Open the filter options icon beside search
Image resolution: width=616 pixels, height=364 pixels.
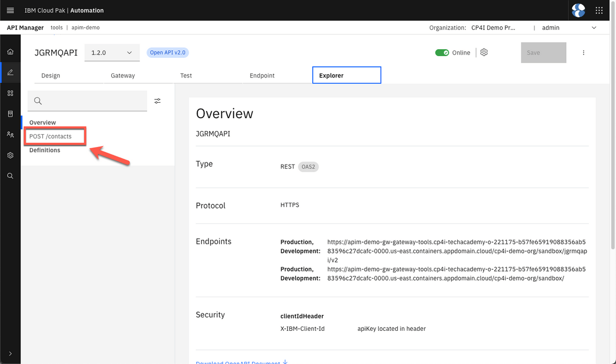pyautogui.click(x=158, y=101)
